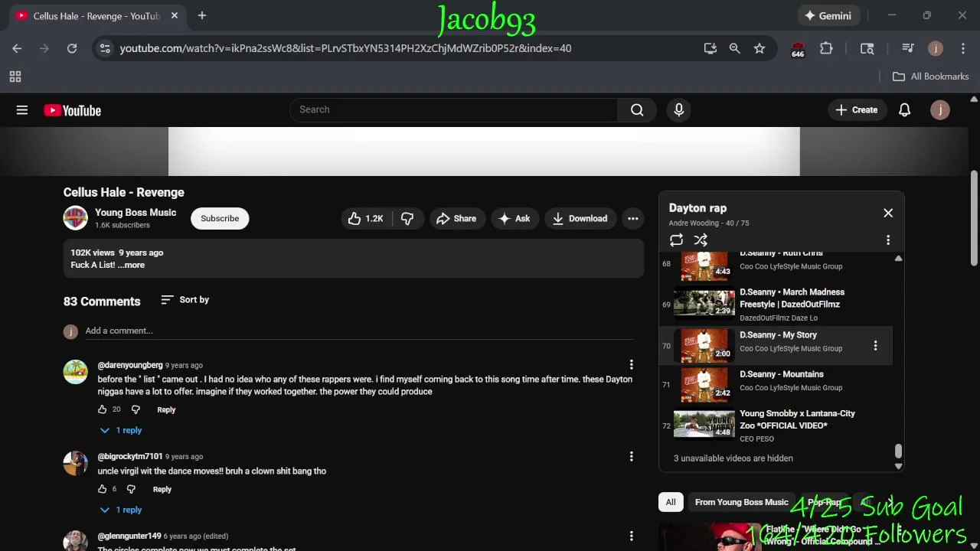980x551 pixels.
Task: Open the account avatar menu on YouTube
Action: [x=940, y=109]
